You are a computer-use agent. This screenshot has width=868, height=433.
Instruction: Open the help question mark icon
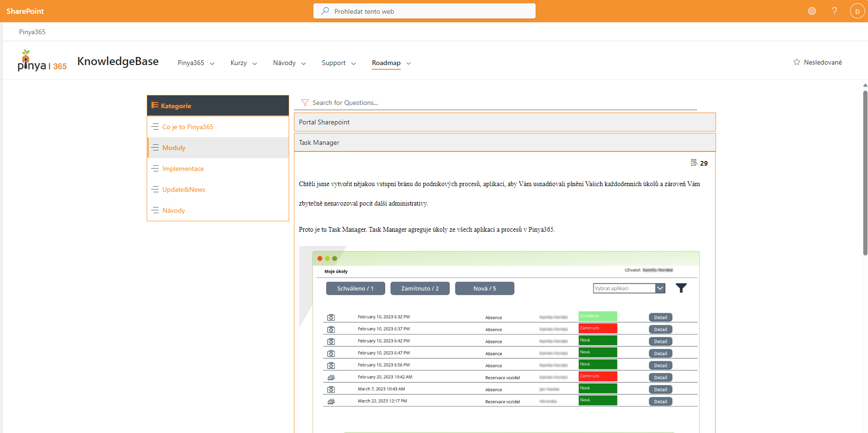[834, 11]
